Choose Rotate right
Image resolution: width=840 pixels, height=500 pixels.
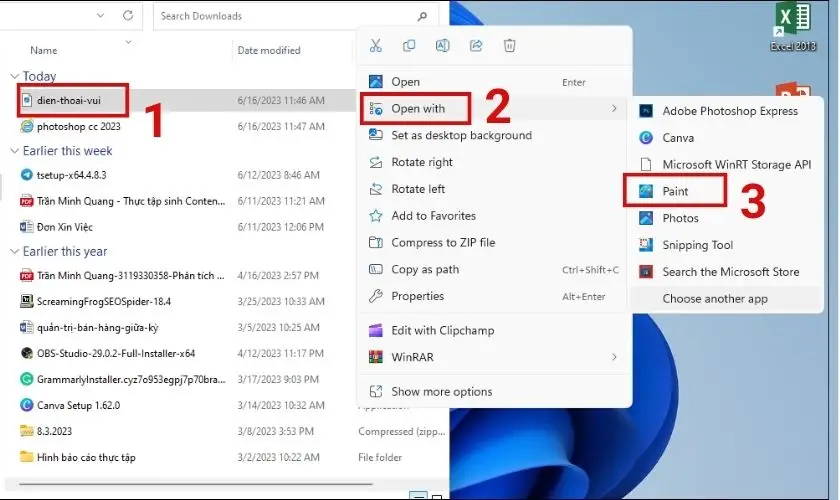pos(494,162)
